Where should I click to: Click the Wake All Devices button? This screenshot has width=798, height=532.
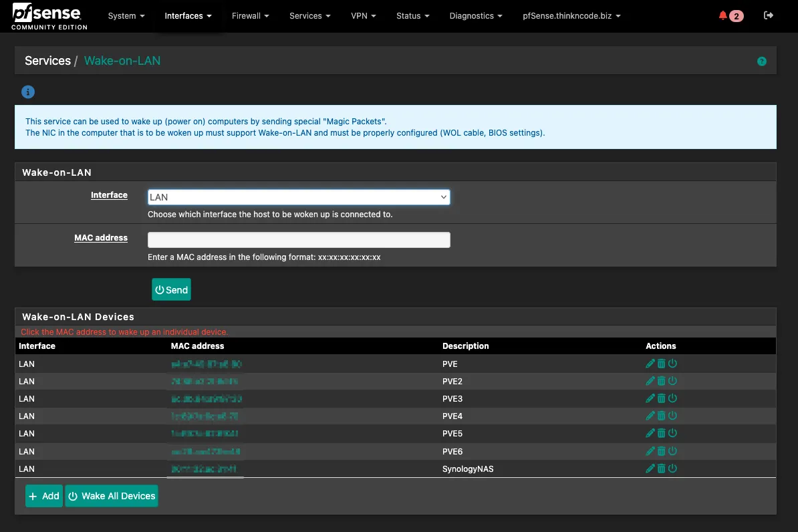[x=112, y=496]
